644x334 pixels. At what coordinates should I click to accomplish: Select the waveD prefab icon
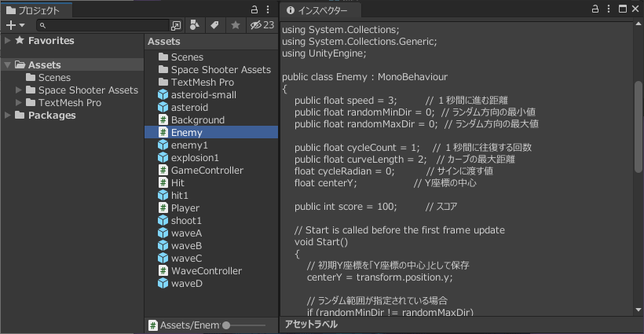pos(163,284)
